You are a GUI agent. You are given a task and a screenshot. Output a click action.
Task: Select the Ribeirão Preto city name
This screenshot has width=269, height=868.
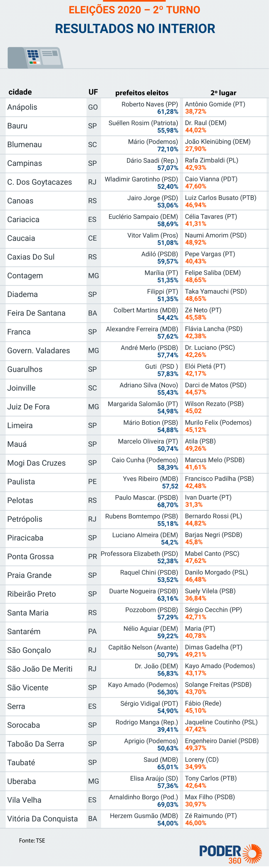[32, 594]
